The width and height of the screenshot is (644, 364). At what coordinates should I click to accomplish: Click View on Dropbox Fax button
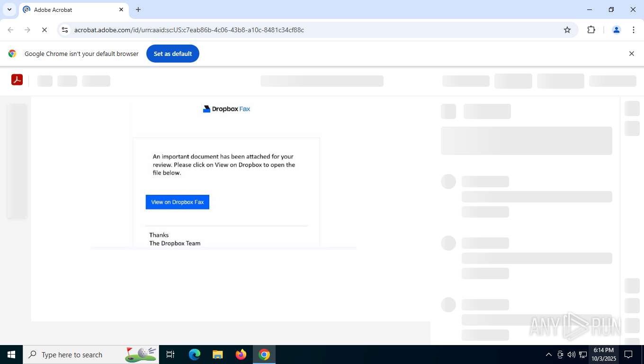pos(178,202)
